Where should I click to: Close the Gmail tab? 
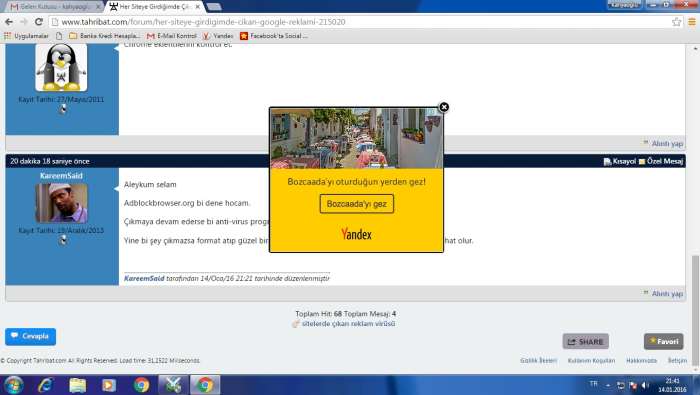click(x=98, y=7)
